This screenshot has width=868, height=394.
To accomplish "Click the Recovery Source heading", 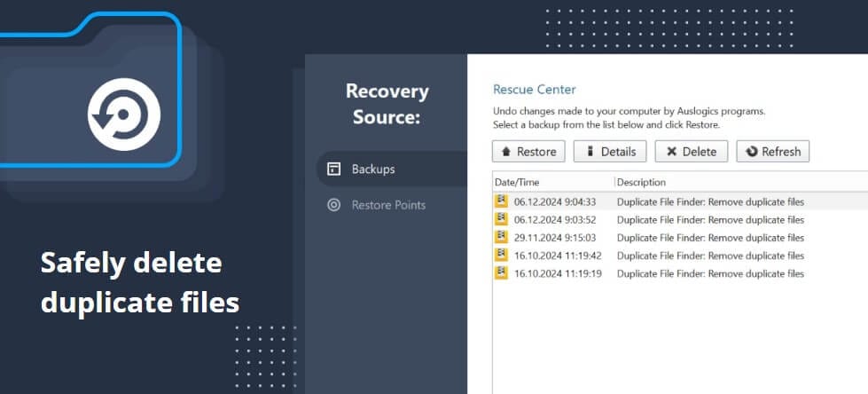I will tap(387, 104).
